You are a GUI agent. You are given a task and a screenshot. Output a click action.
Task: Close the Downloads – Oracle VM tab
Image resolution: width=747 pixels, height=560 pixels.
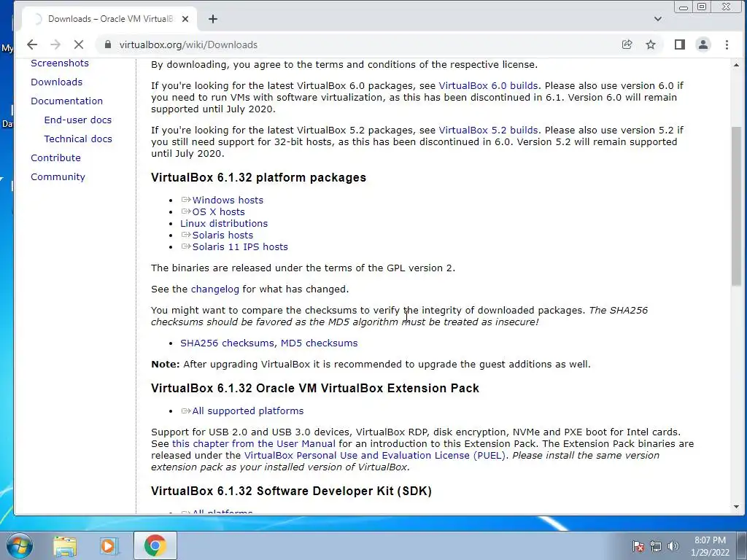(185, 19)
